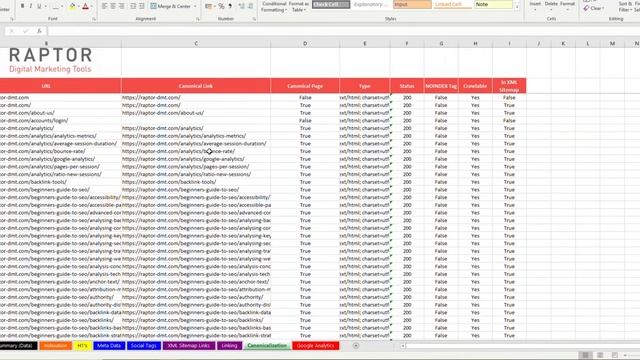Open Conditional Formatting menu
Image resolution: width=640 pixels, height=360 pixels.
click(274, 6)
